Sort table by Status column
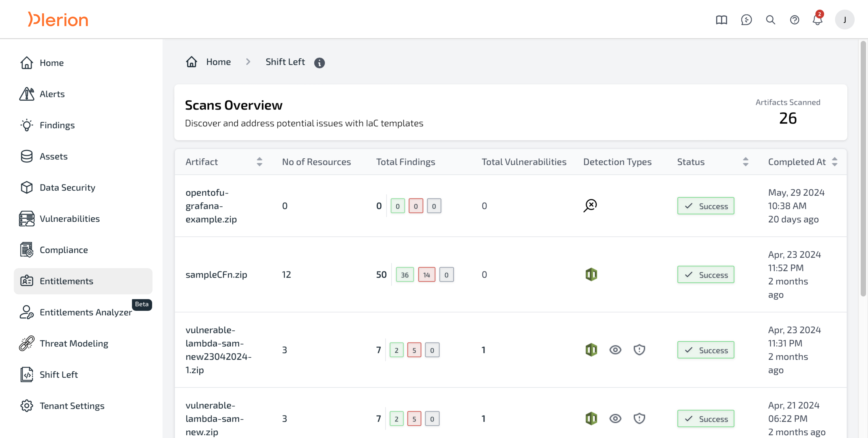This screenshot has width=868, height=438. pos(745,162)
